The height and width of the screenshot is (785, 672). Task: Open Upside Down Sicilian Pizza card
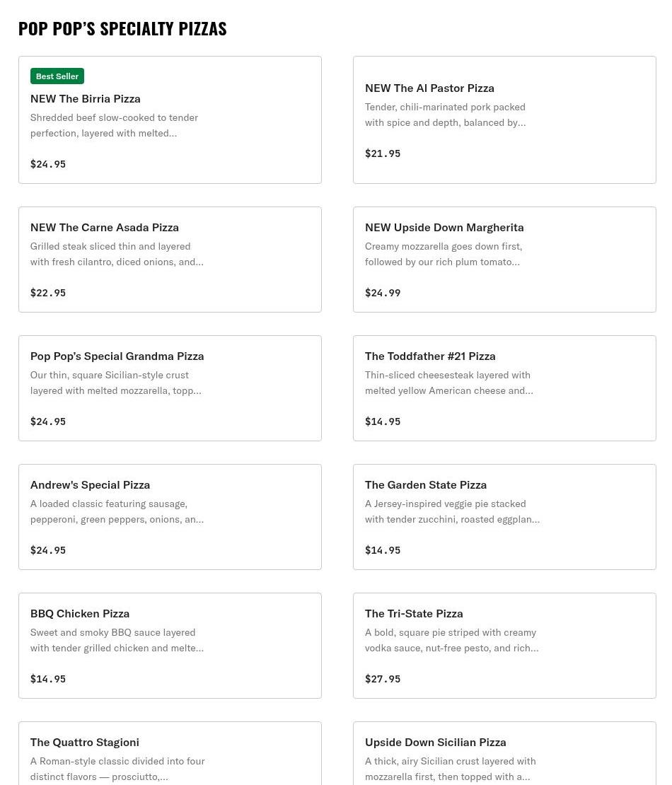pyautogui.click(x=504, y=753)
